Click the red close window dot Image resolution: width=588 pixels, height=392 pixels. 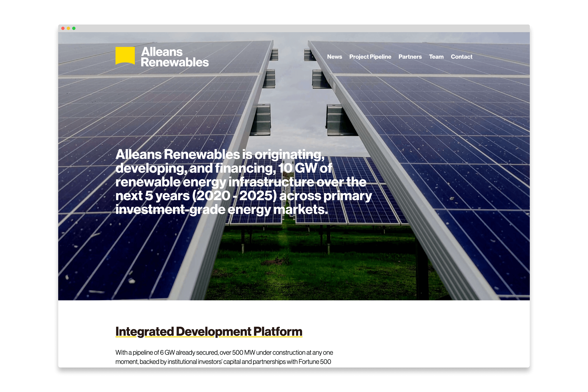63,28
